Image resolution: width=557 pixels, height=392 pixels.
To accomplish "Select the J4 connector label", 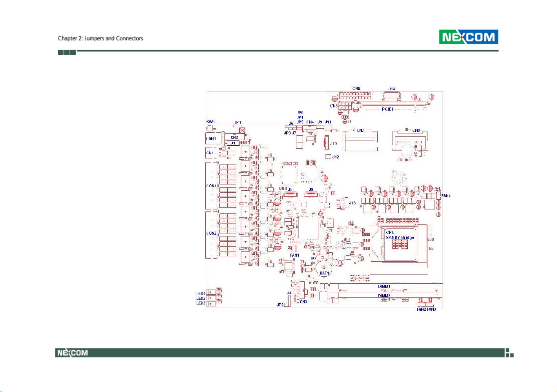I will [289, 293].
